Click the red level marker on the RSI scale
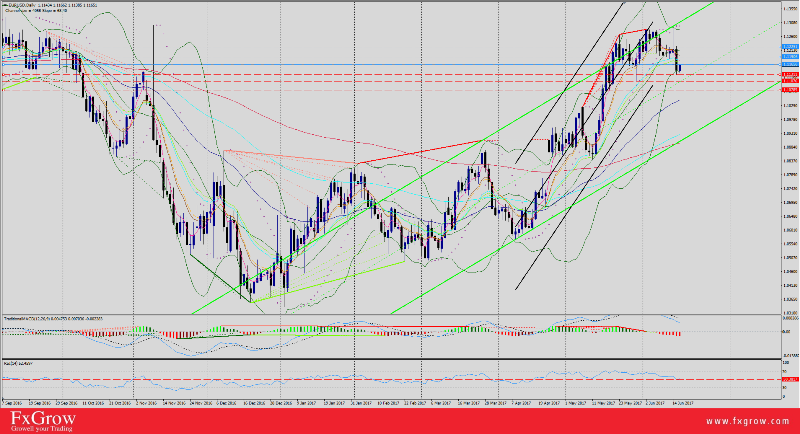The width and height of the screenshot is (800, 434). pos(789,379)
